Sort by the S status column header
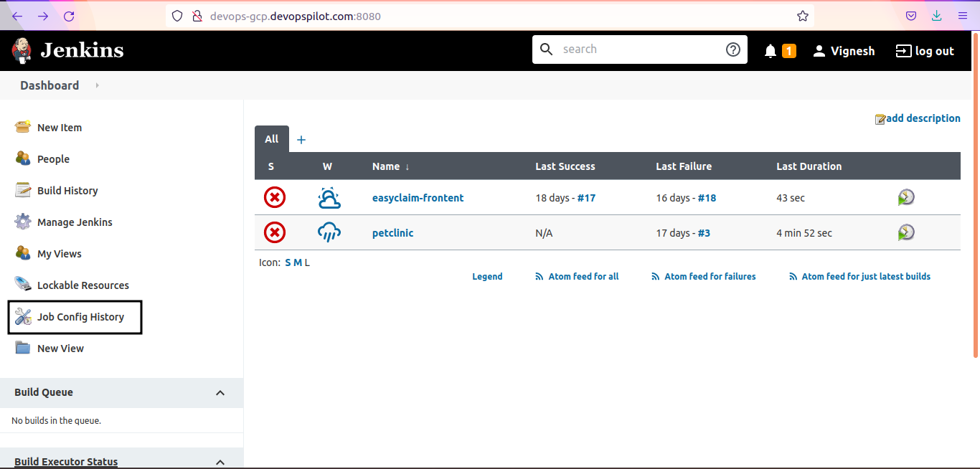 click(271, 166)
